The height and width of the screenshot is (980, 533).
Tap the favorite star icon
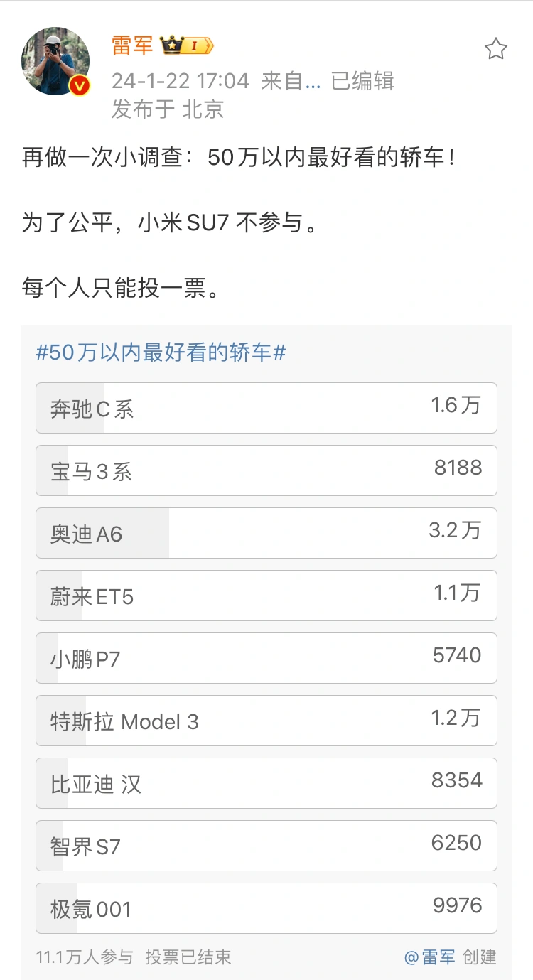(x=495, y=48)
